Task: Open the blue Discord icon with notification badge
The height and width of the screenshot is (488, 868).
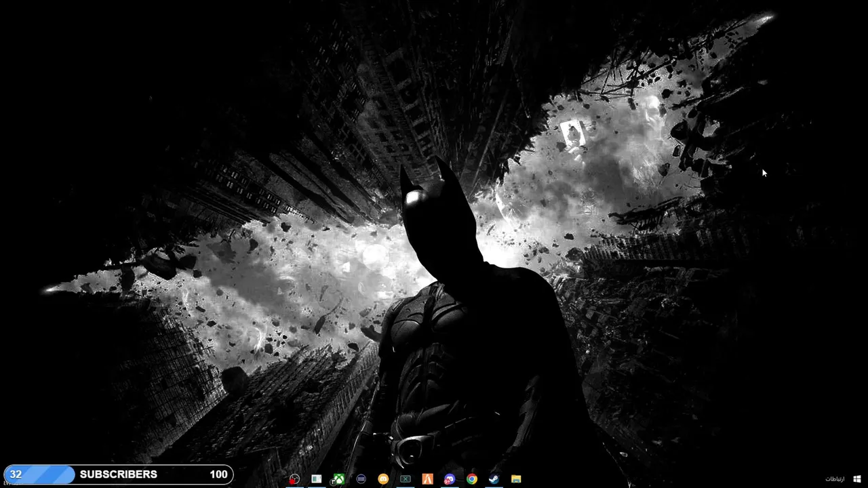Action: pos(449,479)
